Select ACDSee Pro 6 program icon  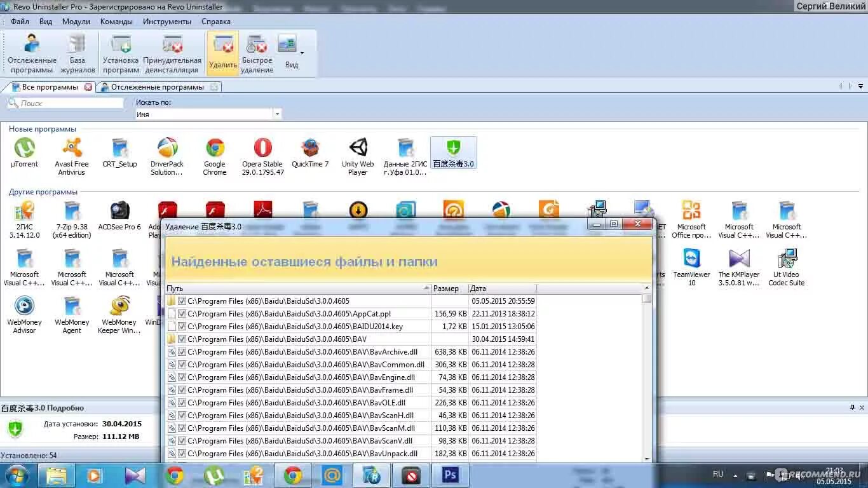119,217
